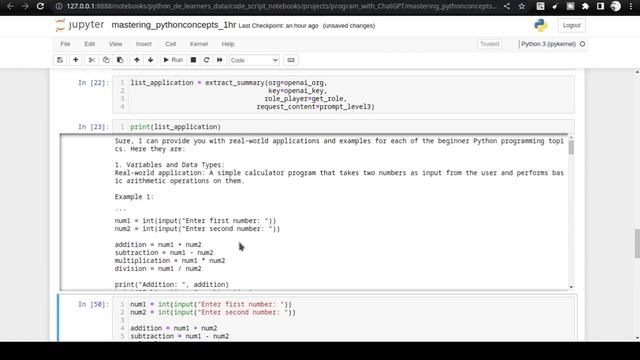Open the Kernel menu
Image resolution: width=640 pixels, height=360 pixels.
(199, 44)
